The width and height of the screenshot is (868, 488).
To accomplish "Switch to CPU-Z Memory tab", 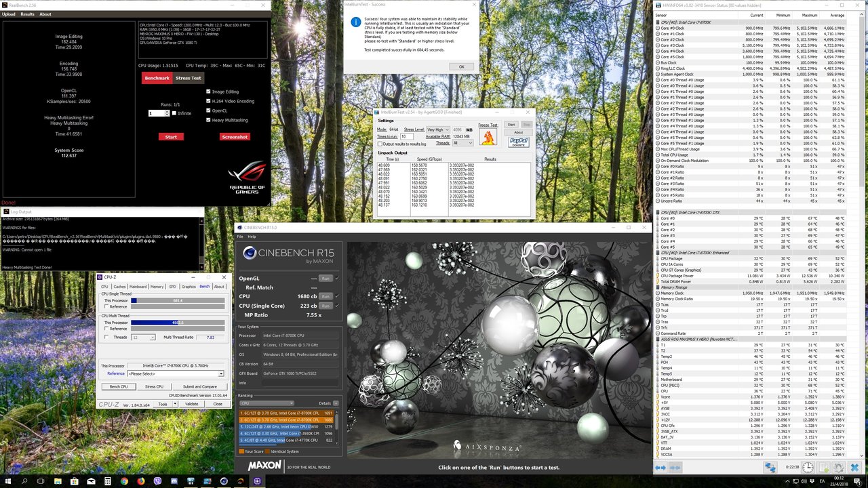I will pos(157,287).
